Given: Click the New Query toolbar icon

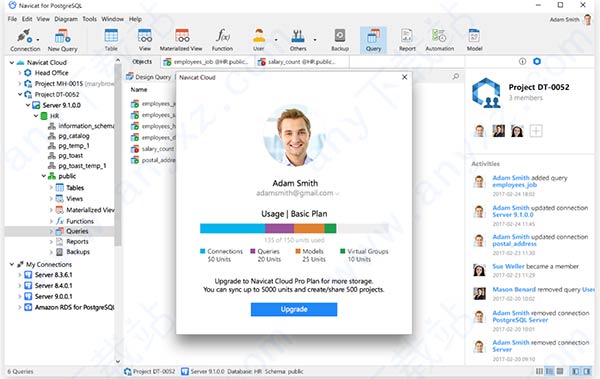Looking at the screenshot, I should tap(62, 40).
